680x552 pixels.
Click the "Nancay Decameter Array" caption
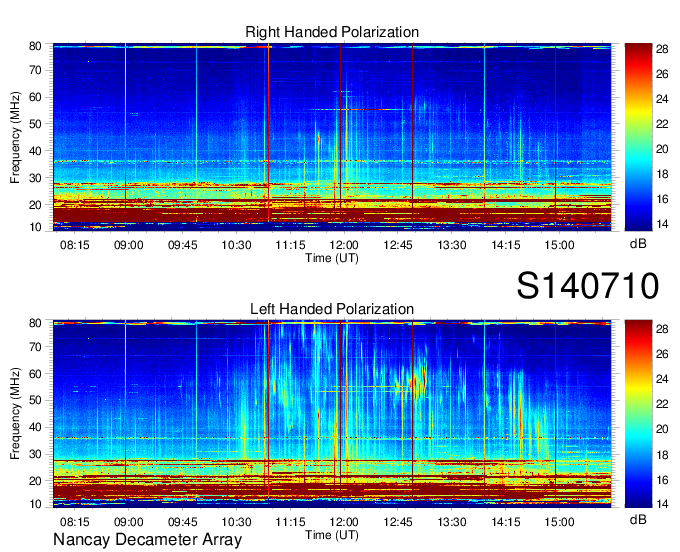[x=147, y=540]
